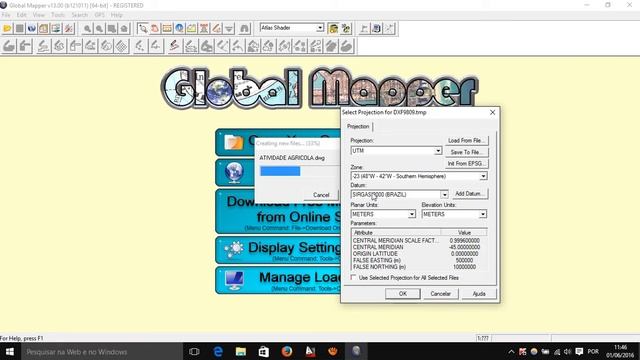
Task: Click the hill shading icon after shader dropdown
Action: (x=333, y=29)
